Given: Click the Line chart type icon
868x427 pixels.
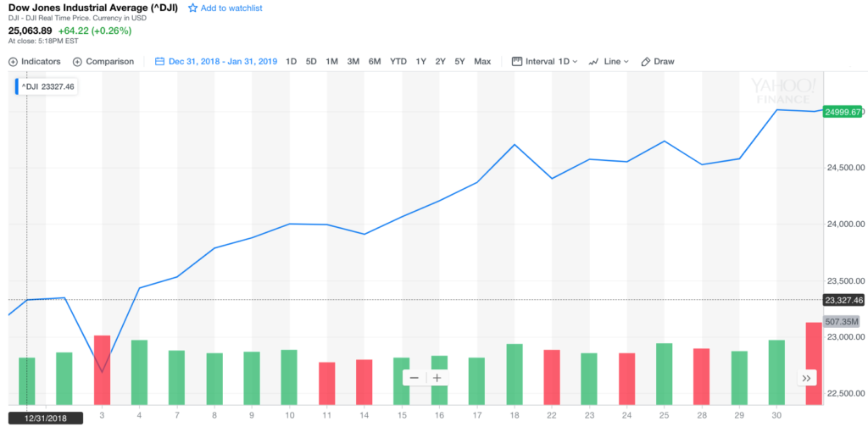Looking at the screenshot, I should tap(593, 62).
